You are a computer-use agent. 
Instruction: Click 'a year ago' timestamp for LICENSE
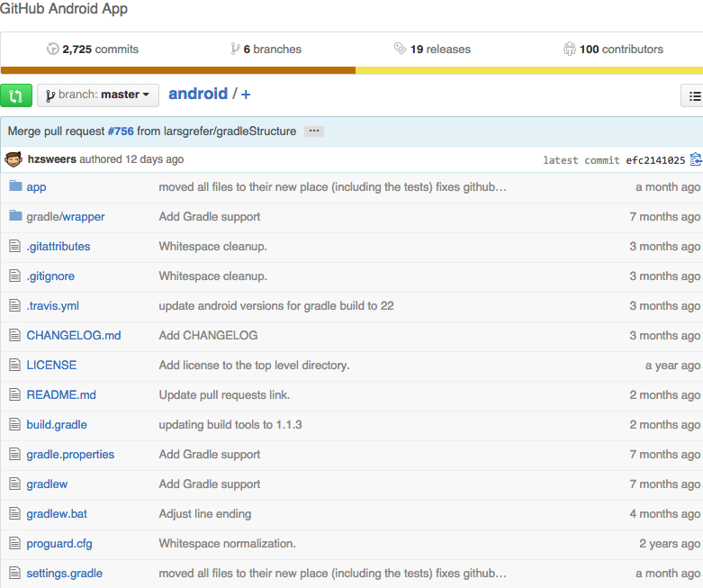(673, 365)
